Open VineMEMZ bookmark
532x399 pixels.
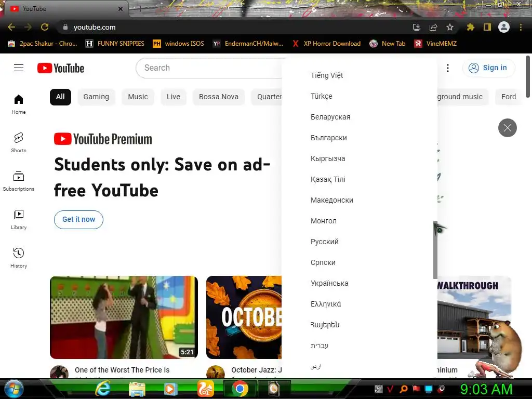coord(435,44)
